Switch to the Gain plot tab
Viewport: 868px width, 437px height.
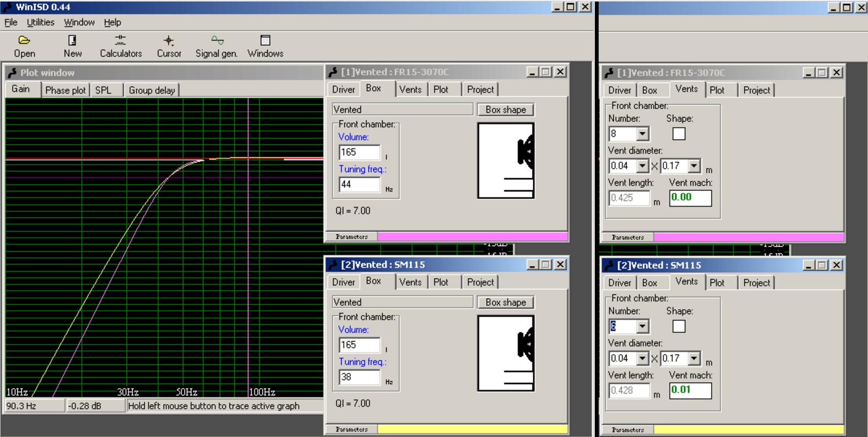point(21,89)
